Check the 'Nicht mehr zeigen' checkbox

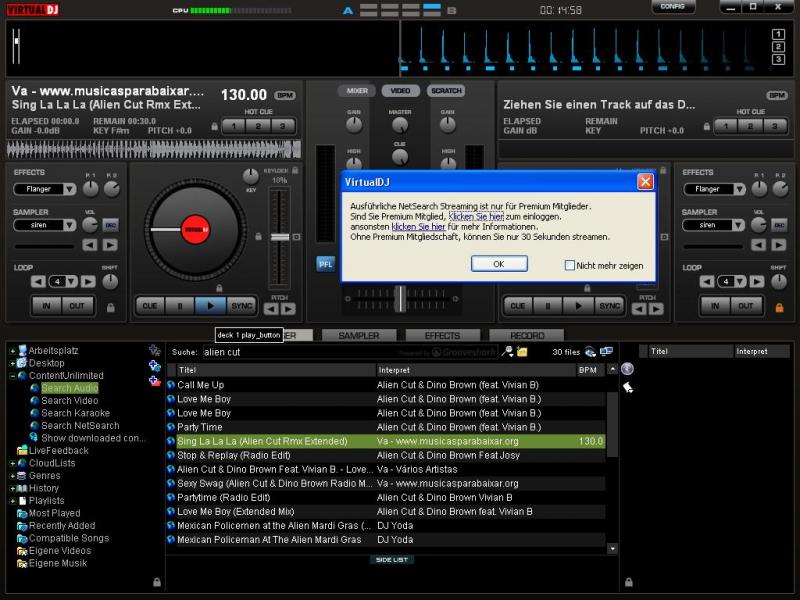(570, 265)
